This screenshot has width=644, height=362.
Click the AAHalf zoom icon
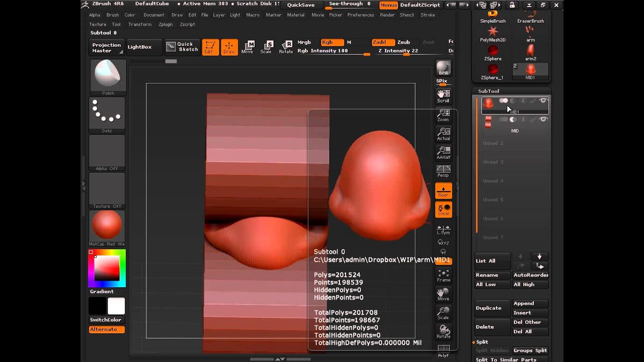pos(443,152)
